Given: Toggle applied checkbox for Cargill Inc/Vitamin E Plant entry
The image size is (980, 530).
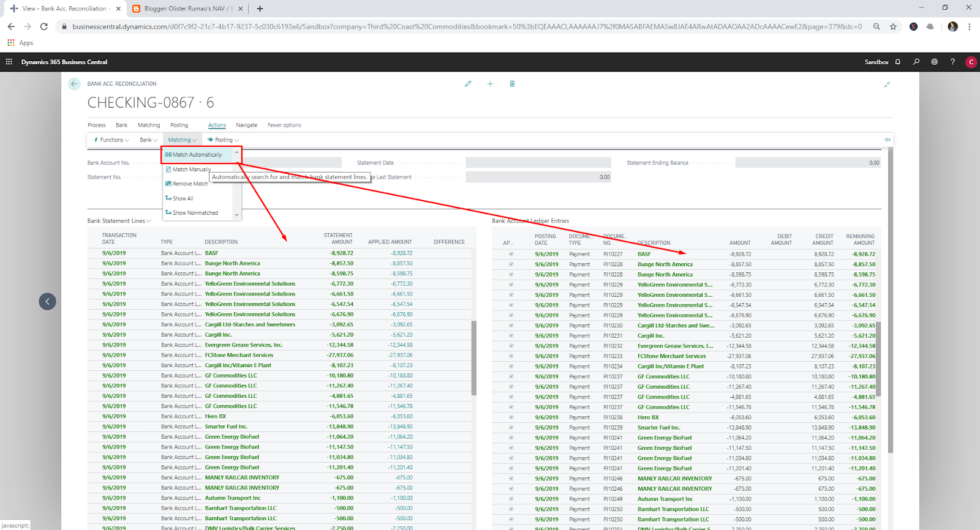Looking at the screenshot, I should [511, 366].
